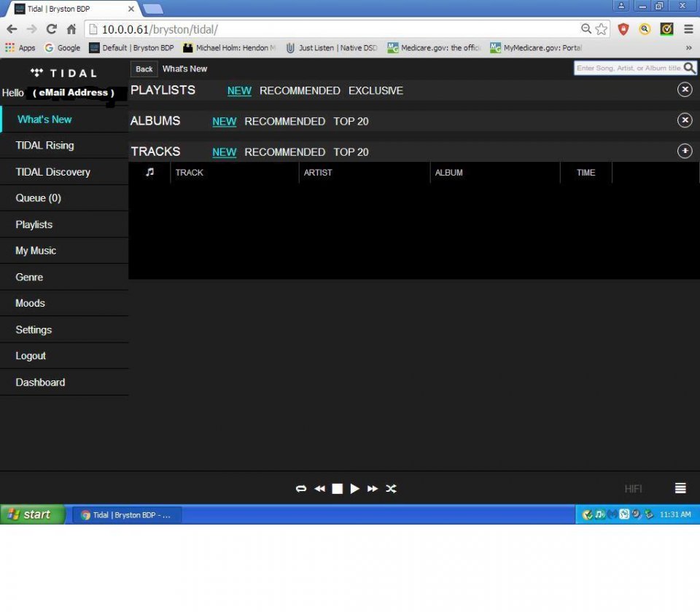700x612 pixels.
Task: Open the Chrome main menu
Action: tap(688, 29)
